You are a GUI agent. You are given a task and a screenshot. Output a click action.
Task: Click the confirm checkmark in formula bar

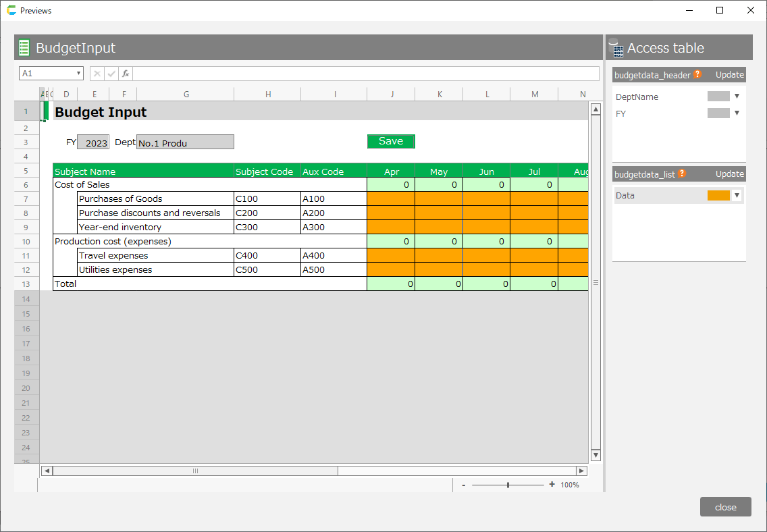pos(111,74)
